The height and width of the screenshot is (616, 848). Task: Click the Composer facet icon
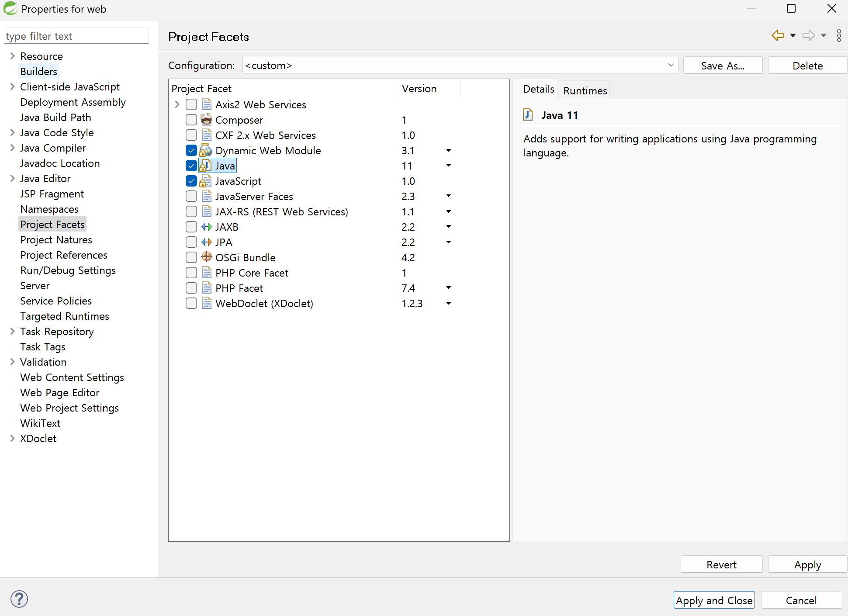tap(206, 120)
